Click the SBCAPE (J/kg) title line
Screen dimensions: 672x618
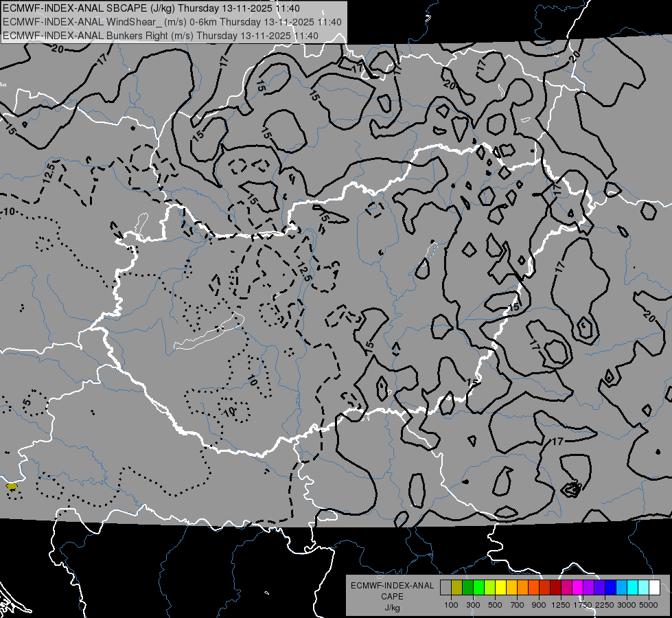[151, 8]
